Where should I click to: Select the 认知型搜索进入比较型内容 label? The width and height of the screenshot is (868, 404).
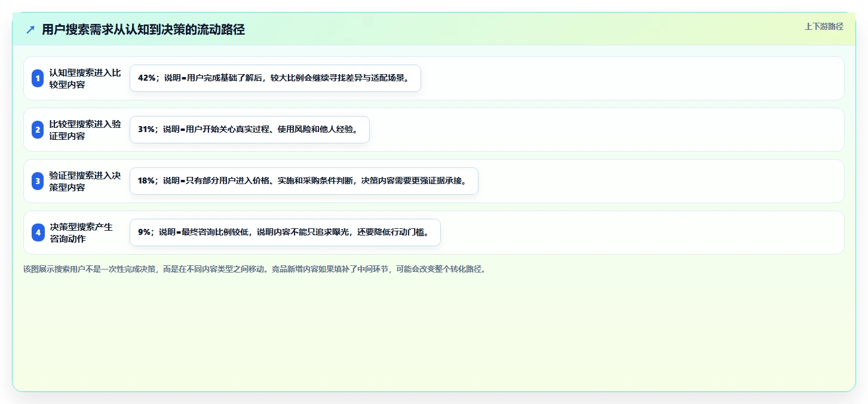[x=85, y=78]
